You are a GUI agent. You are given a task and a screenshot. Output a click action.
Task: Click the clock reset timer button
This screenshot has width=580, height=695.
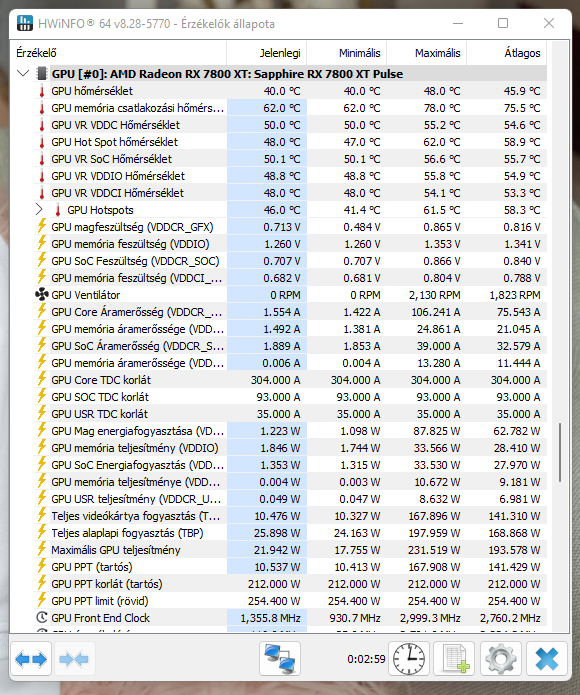[409, 660]
